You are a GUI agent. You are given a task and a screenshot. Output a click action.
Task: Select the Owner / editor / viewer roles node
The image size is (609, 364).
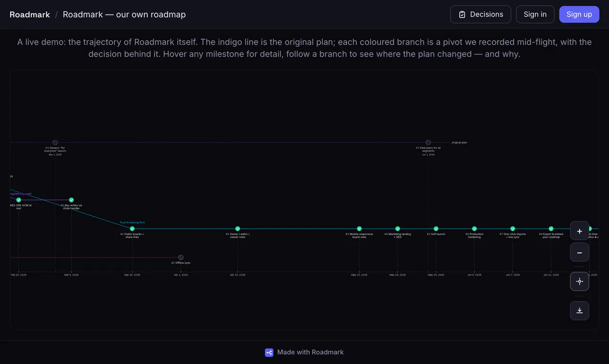click(237, 228)
